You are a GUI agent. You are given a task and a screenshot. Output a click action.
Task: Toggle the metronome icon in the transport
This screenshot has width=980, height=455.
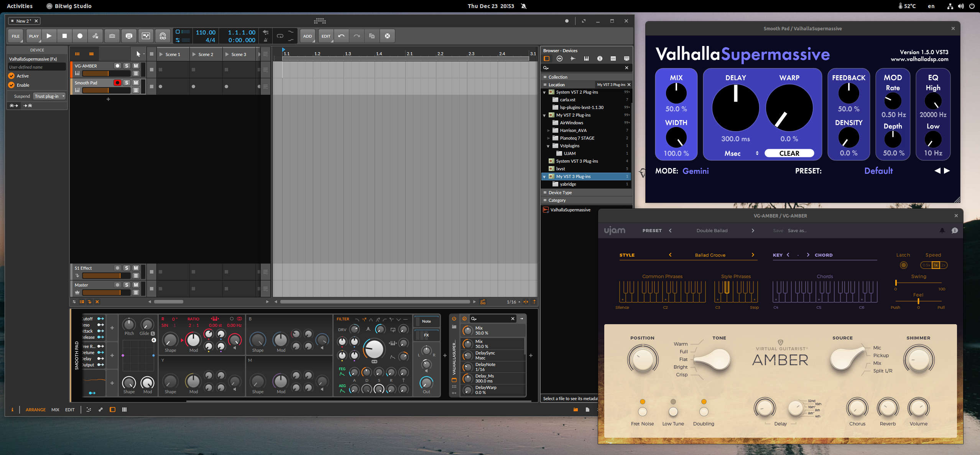[x=265, y=40]
